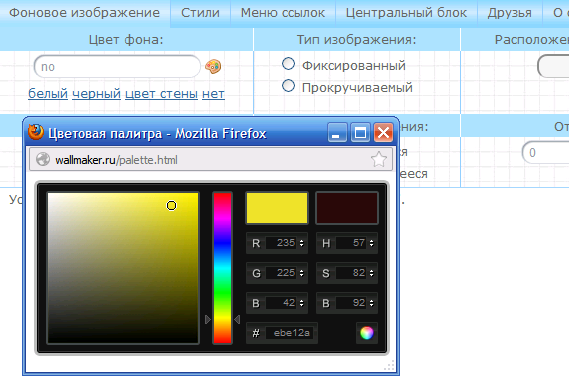Image resolution: width=569 pixels, height=388 pixels.
Task: Pick a hue on the rainbow strip
Action: point(222,268)
